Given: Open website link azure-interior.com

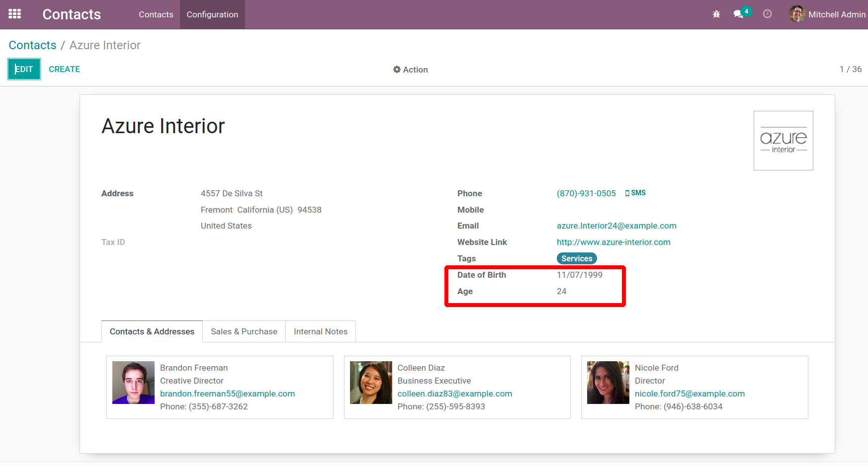Looking at the screenshot, I should coord(613,242).
